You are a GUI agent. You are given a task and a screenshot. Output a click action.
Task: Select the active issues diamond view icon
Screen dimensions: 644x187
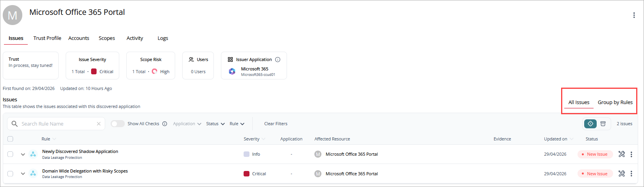click(x=590, y=124)
